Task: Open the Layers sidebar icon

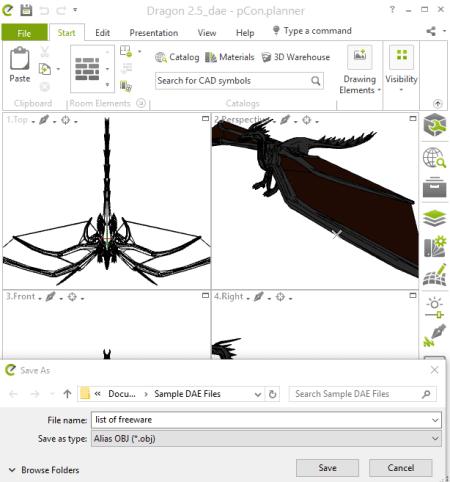Action: 434,218
